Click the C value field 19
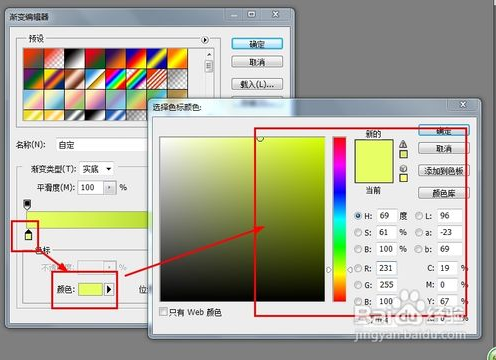The width and height of the screenshot is (496, 360). coord(448,268)
